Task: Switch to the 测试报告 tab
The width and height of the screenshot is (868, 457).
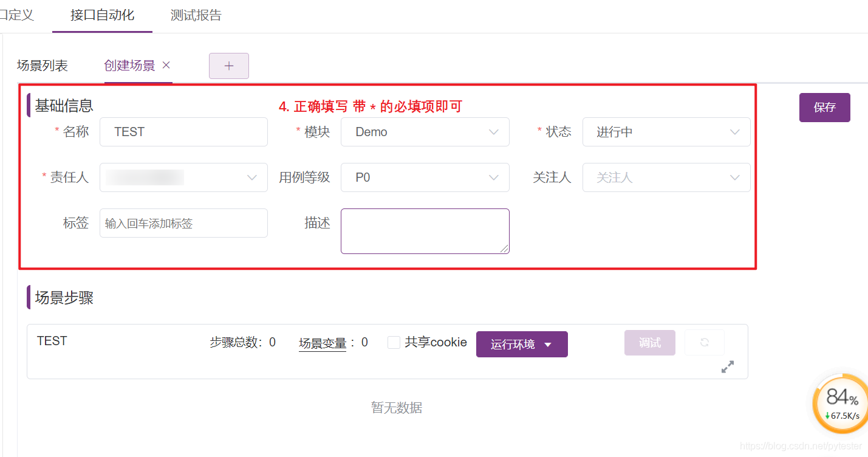Action: [x=196, y=15]
